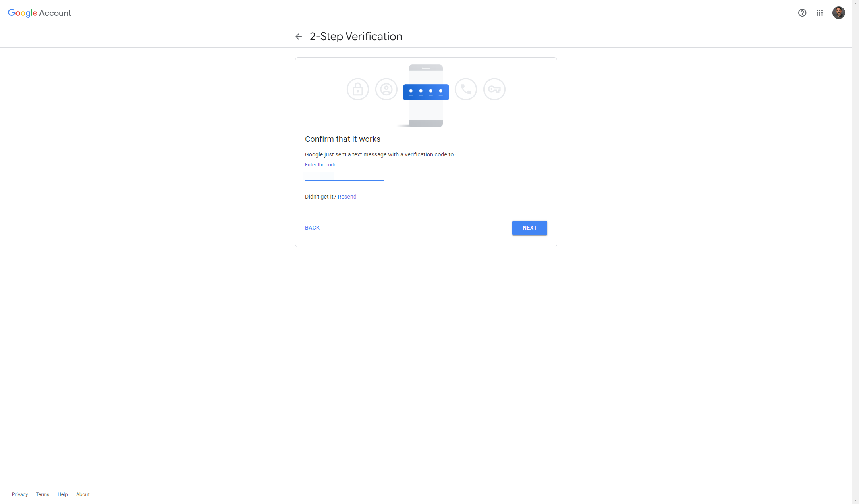Focus the Enter the code field
This screenshot has height=504, width=859.
344,175
